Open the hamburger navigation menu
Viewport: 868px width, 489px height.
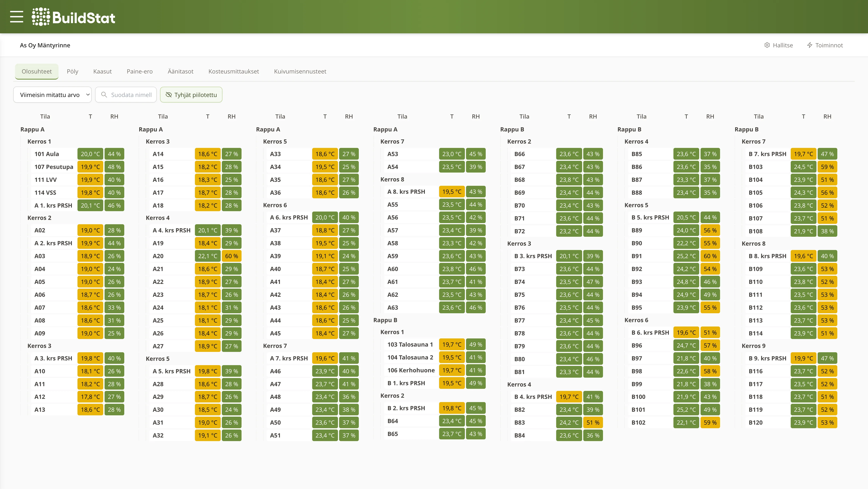[x=16, y=16]
